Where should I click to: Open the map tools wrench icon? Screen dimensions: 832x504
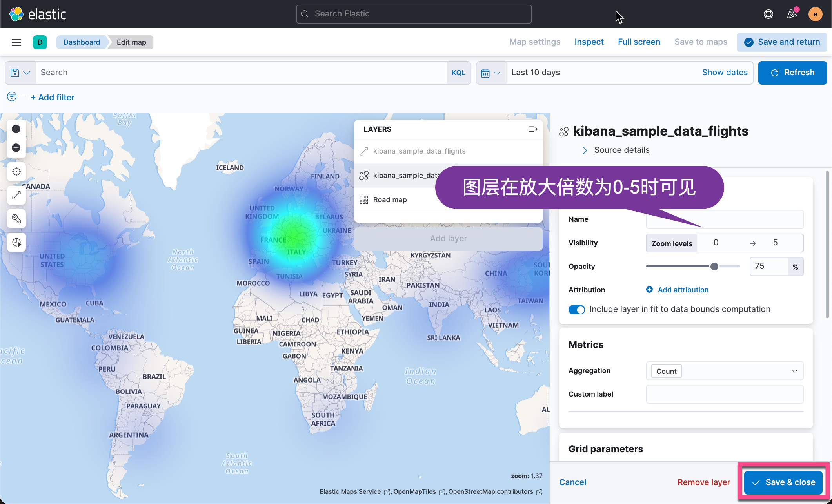(16, 219)
